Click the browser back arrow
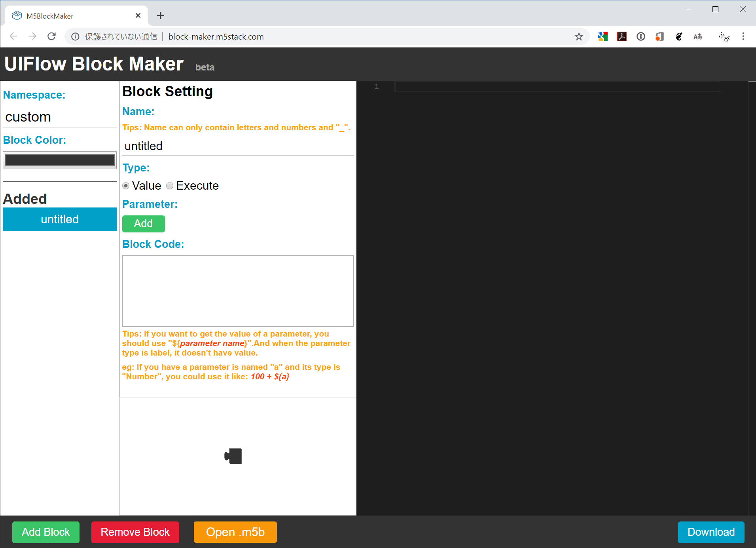The image size is (756, 548). point(13,36)
